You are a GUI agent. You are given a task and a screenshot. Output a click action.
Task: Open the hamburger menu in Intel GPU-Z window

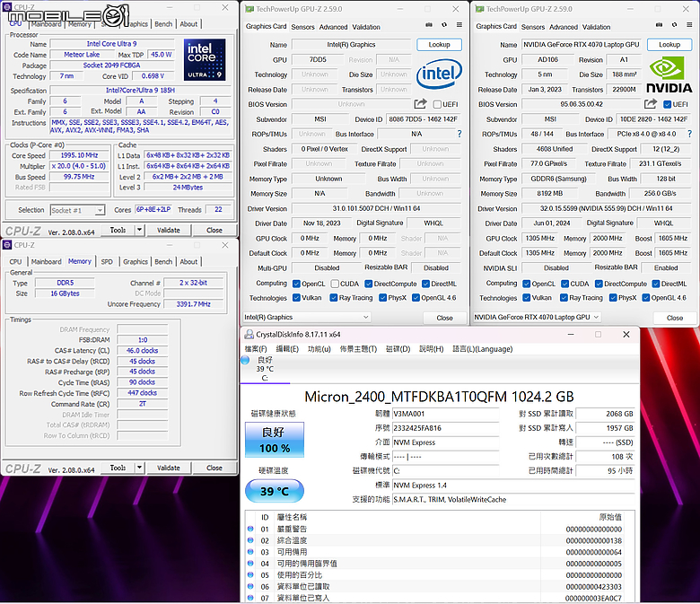[459, 25]
